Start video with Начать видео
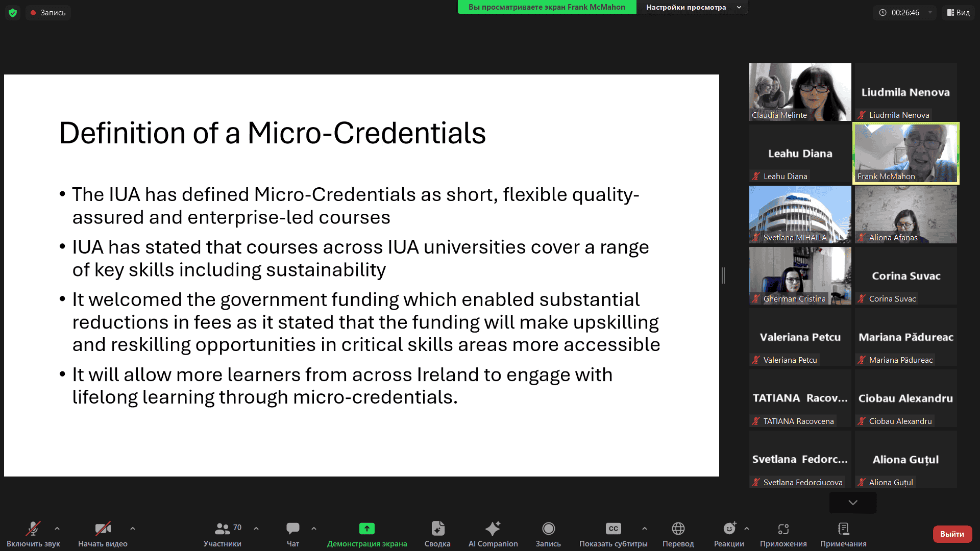The image size is (980, 551). coord(103,529)
